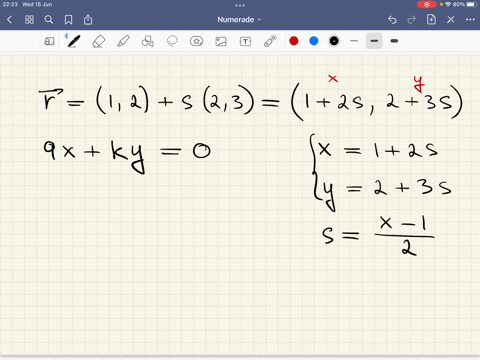
Task: Undo the last stroke
Action: coord(392,20)
